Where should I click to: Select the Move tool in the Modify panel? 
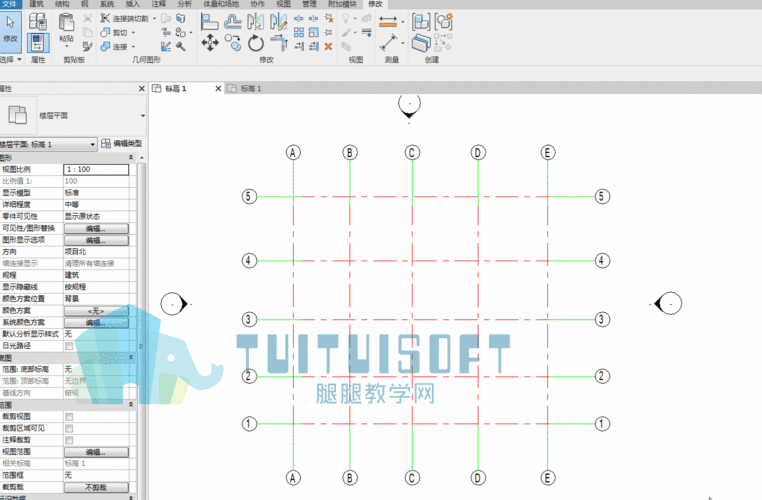tap(210, 43)
